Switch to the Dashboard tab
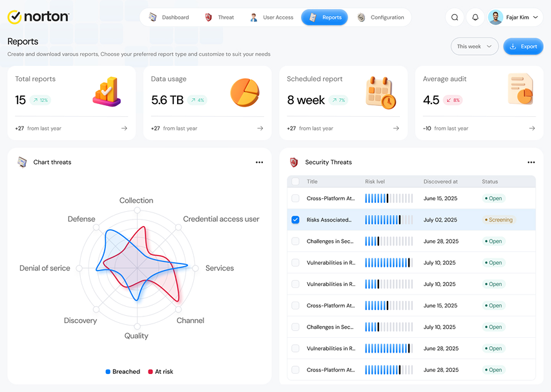 pyautogui.click(x=169, y=17)
